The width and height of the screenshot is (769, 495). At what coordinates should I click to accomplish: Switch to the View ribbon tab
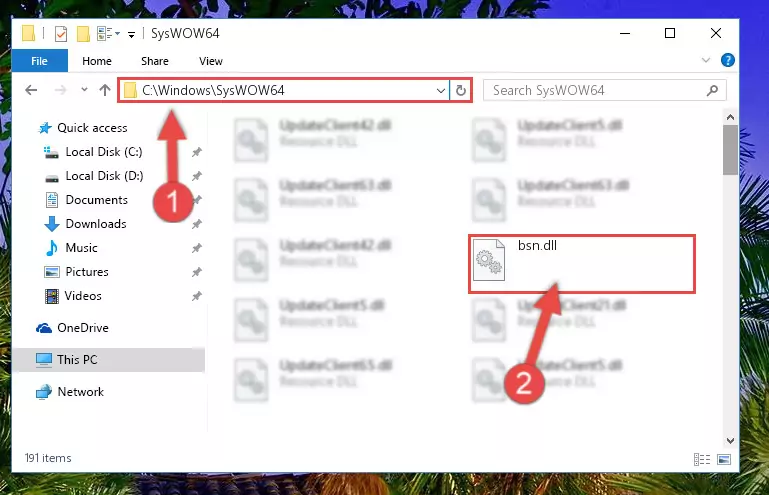[210, 61]
